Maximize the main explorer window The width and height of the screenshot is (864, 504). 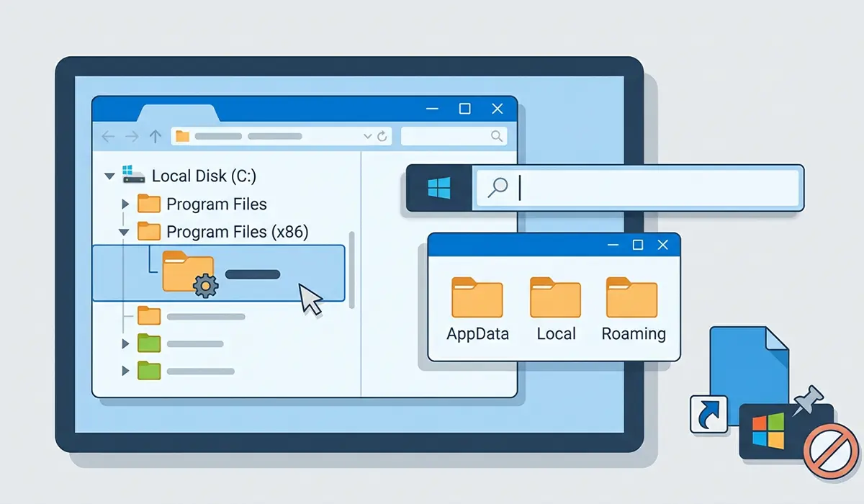pyautogui.click(x=464, y=109)
